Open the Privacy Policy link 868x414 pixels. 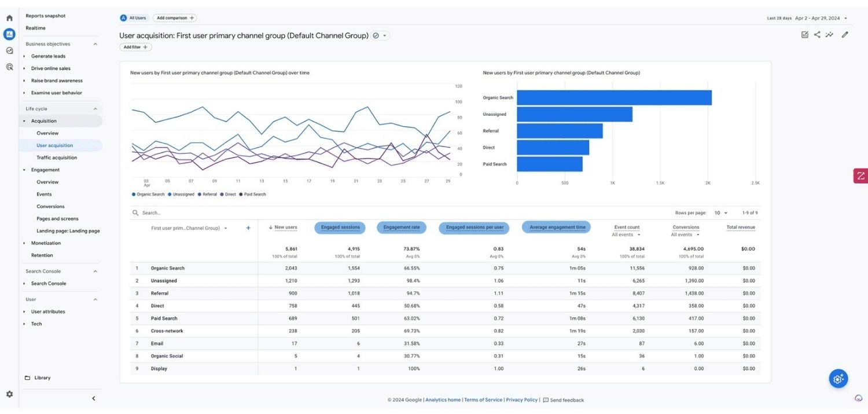(x=521, y=400)
